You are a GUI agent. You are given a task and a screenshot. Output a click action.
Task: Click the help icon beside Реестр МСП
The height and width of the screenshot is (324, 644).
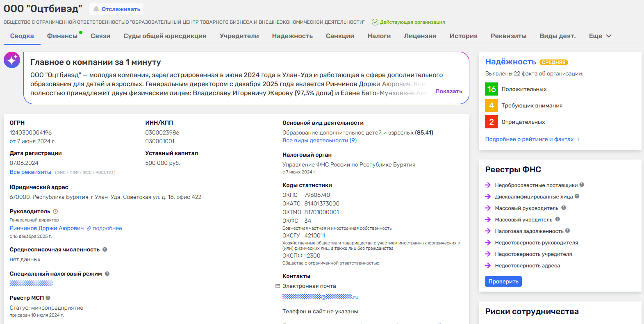[48, 298]
